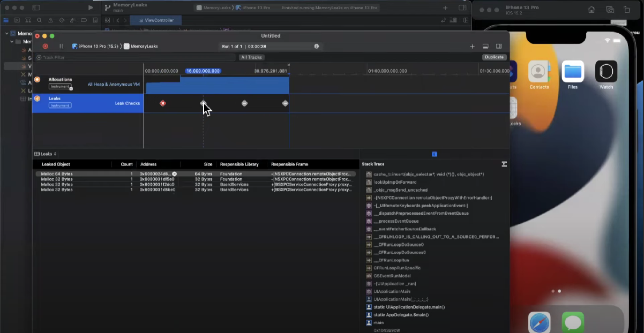Viewport: 644px width, 333px height.
Task: Rotate the Simulator device
Action: point(626,10)
